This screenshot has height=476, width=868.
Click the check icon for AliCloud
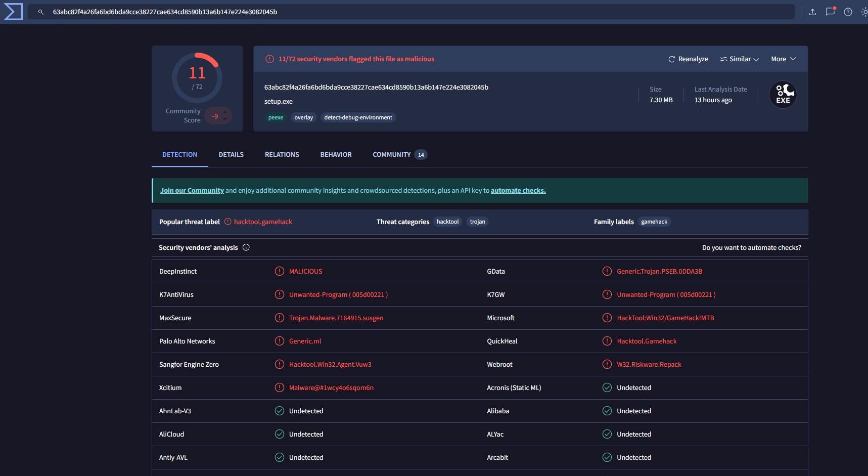click(280, 434)
